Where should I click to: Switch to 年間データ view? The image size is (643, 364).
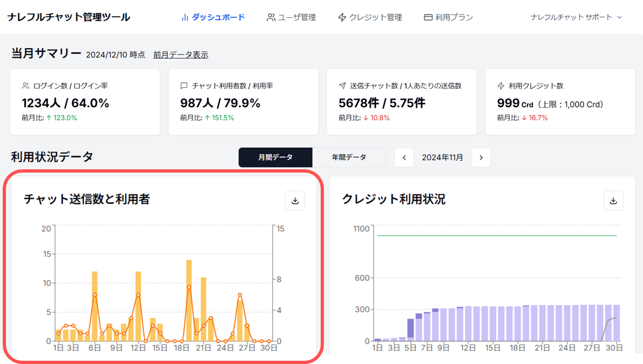349,157
